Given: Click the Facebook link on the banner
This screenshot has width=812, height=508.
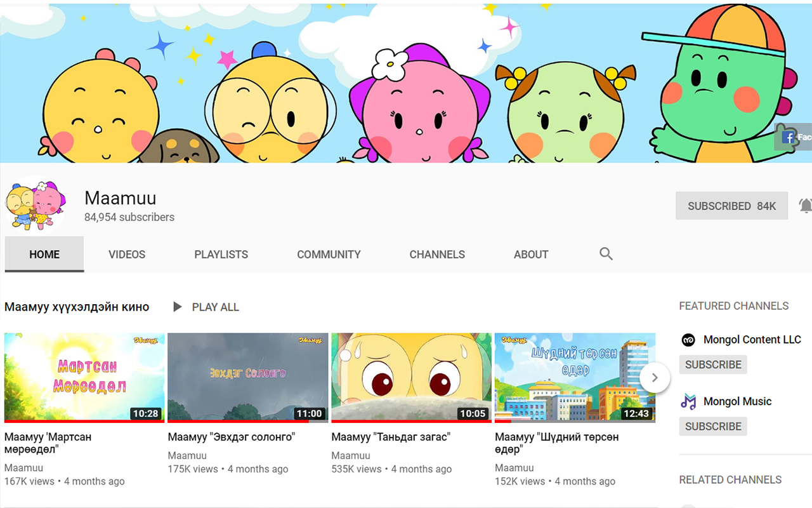Looking at the screenshot, I should pyautogui.click(x=794, y=137).
